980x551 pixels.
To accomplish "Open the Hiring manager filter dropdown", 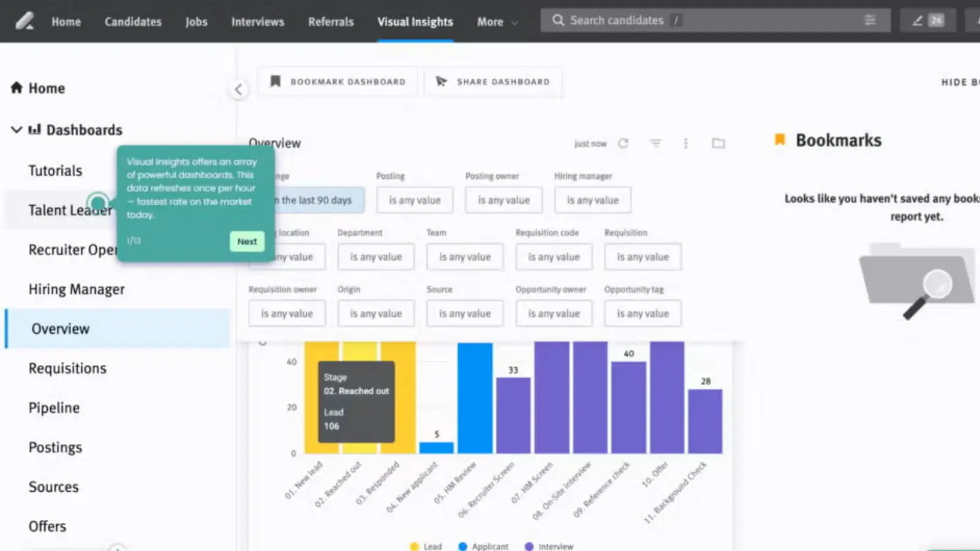I will click(x=592, y=200).
